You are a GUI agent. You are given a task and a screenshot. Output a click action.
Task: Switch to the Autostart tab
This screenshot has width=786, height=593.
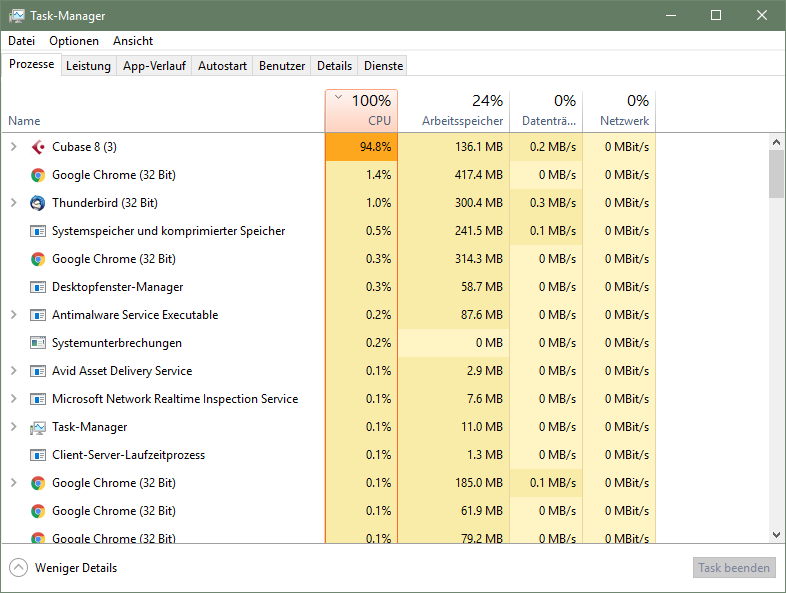point(223,66)
